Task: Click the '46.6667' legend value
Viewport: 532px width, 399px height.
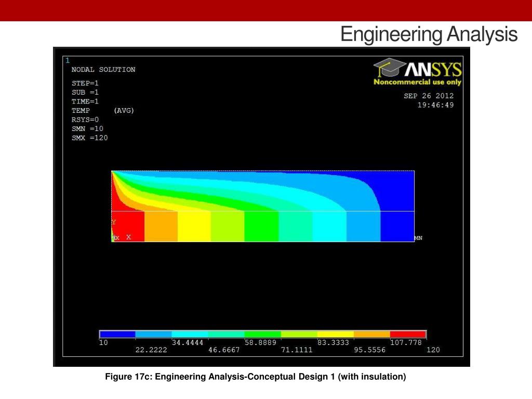Action: tap(224, 350)
